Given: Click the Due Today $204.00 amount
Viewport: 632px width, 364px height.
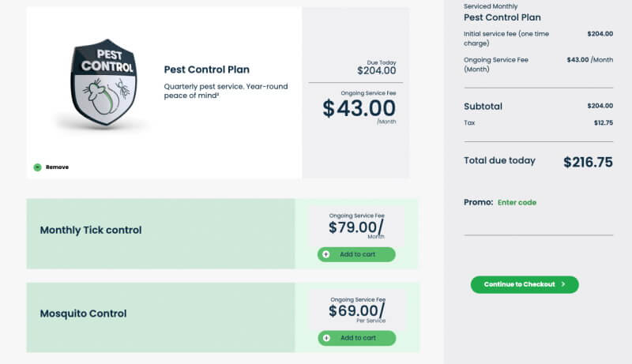Looking at the screenshot, I should click(x=377, y=70).
